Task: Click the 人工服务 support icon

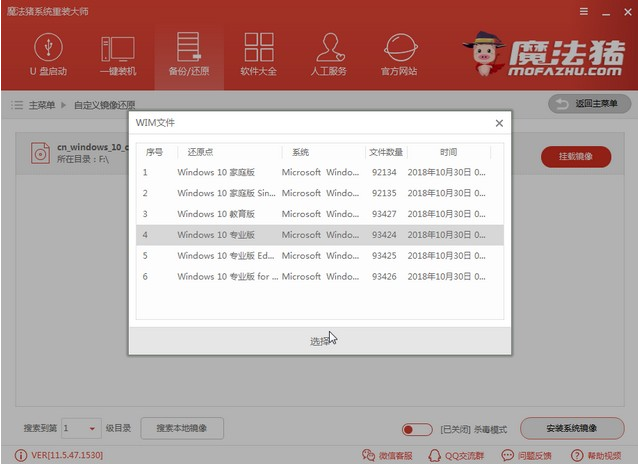Action: coord(330,55)
